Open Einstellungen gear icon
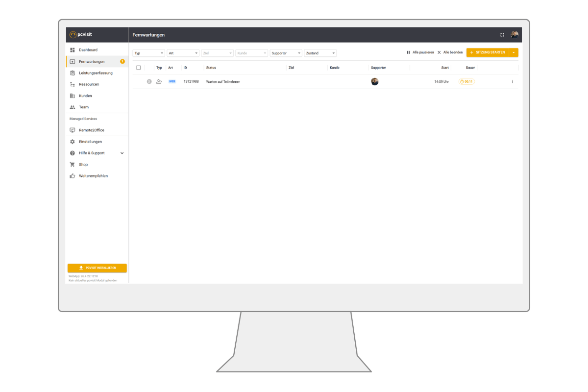Viewport: 588px width, 392px height. tap(73, 142)
